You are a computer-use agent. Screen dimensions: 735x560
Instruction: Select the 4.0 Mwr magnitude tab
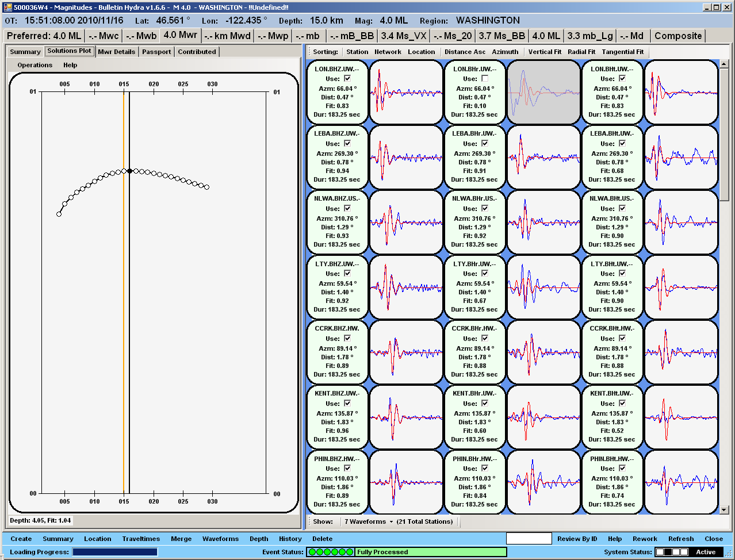[x=181, y=35]
